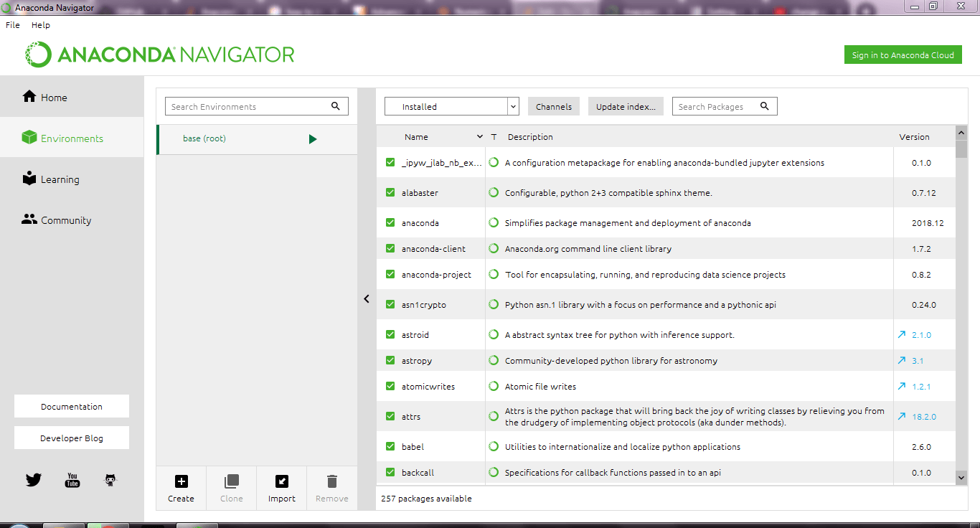980x528 pixels.
Task: Click the Search Packages input field
Action: tap(715, 106)
